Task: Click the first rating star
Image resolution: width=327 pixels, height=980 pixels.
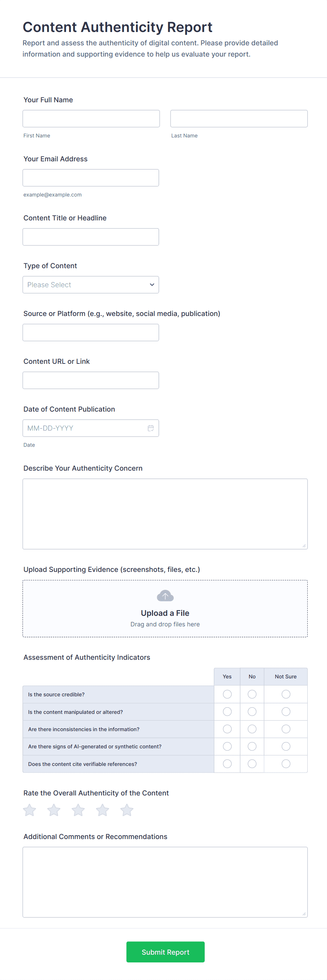Action: point(29,810)
